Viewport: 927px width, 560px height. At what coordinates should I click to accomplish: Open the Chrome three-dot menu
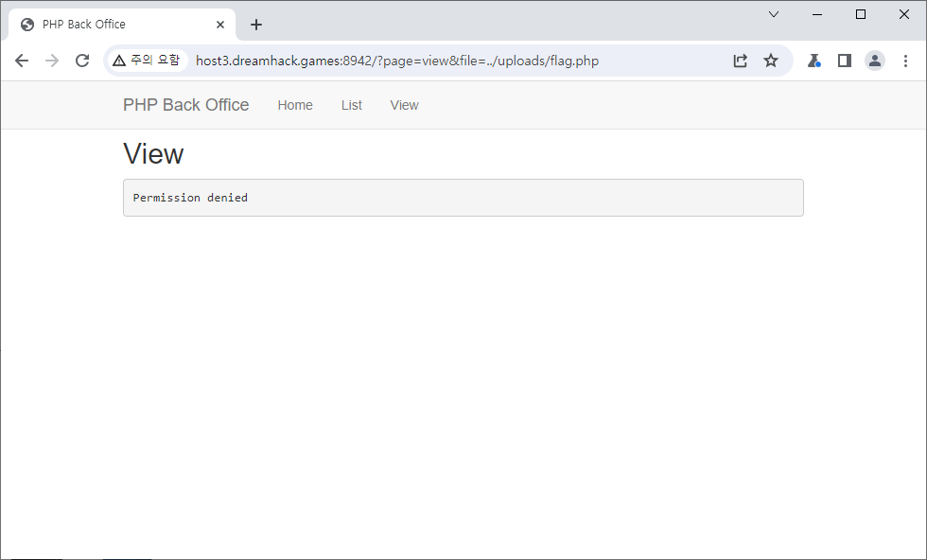(x=905, y=61)
